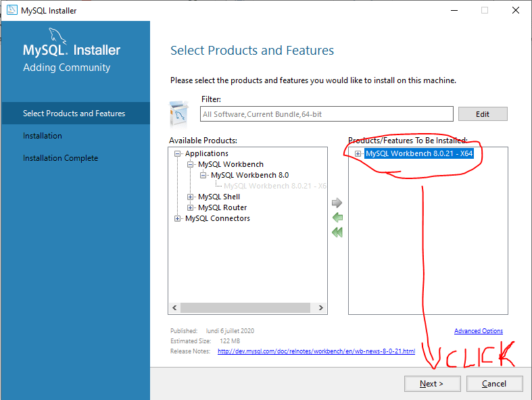The image size is (532, 400).
Task: Select the greyed MySQL Workbench 8.0.21 available item
Action: pyautogui.click(x=275, y=186)
